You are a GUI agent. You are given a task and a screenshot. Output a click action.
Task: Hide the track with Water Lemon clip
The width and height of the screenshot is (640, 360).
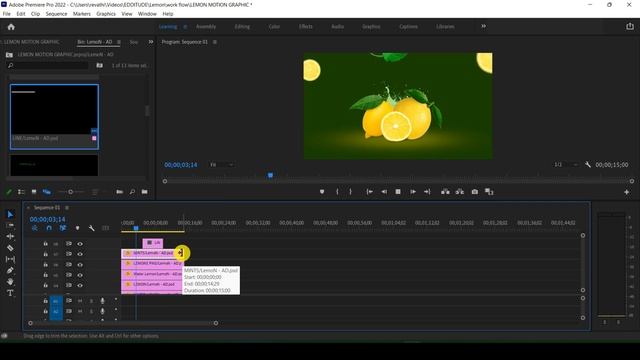(x=80, y=275)
